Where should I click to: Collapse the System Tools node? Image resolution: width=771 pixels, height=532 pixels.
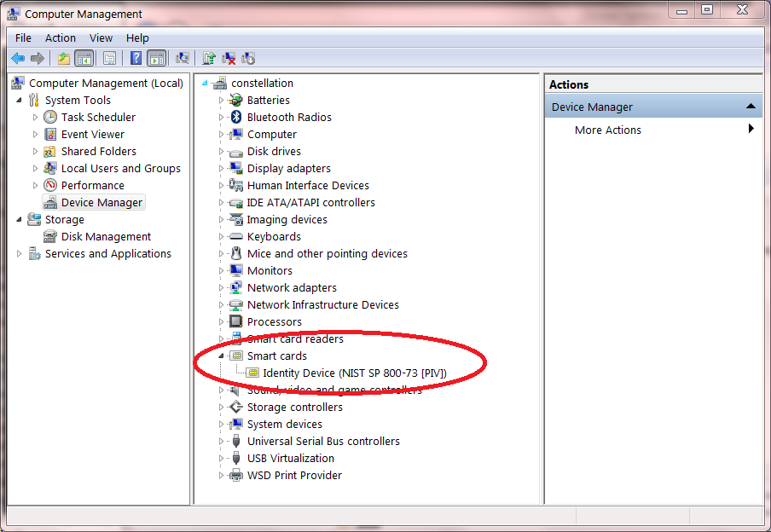[x=19, y=100]
